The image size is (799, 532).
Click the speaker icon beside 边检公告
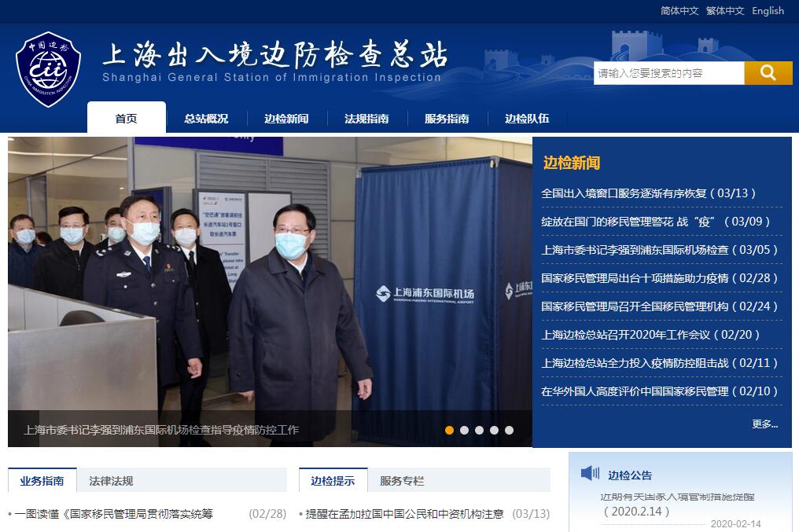click(590, 473)
